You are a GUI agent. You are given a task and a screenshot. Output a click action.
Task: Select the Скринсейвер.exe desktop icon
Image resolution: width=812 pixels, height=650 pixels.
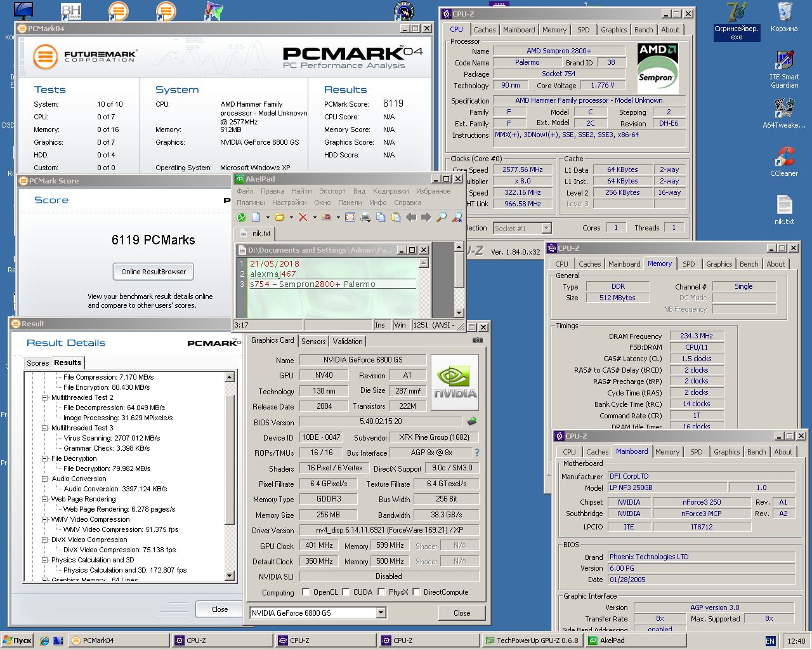pos(736,20)
